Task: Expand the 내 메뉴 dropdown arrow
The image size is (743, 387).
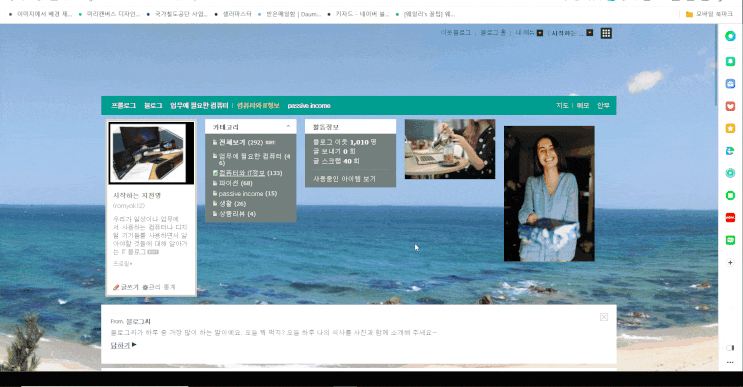Action: (x=540, y=33)
